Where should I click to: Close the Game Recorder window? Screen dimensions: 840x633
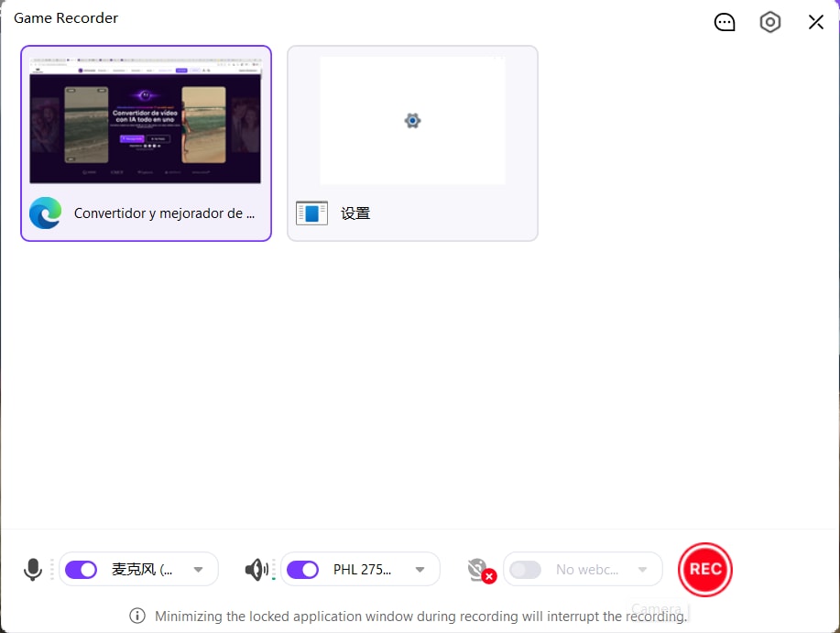816,22
